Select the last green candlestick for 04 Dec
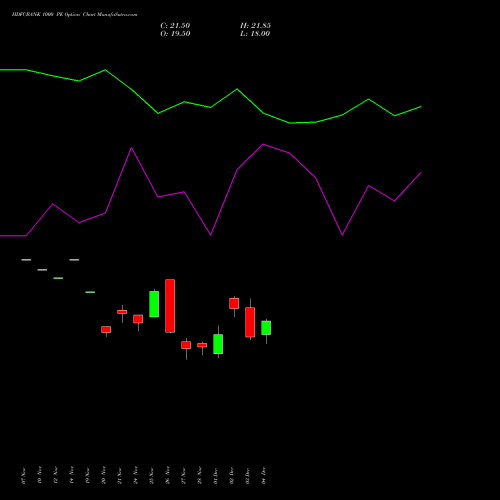The width and height of the screenshot is (500, 500). (x=266, y=328)
